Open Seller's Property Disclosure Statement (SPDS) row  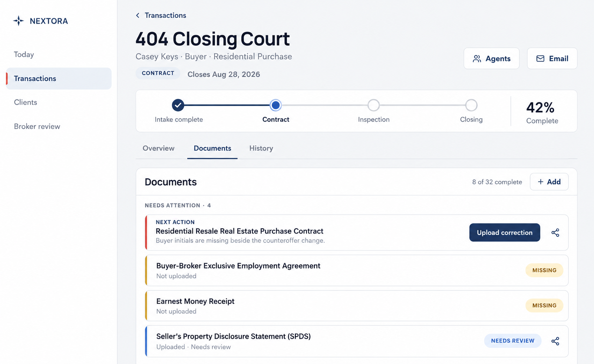pos(357,341)
